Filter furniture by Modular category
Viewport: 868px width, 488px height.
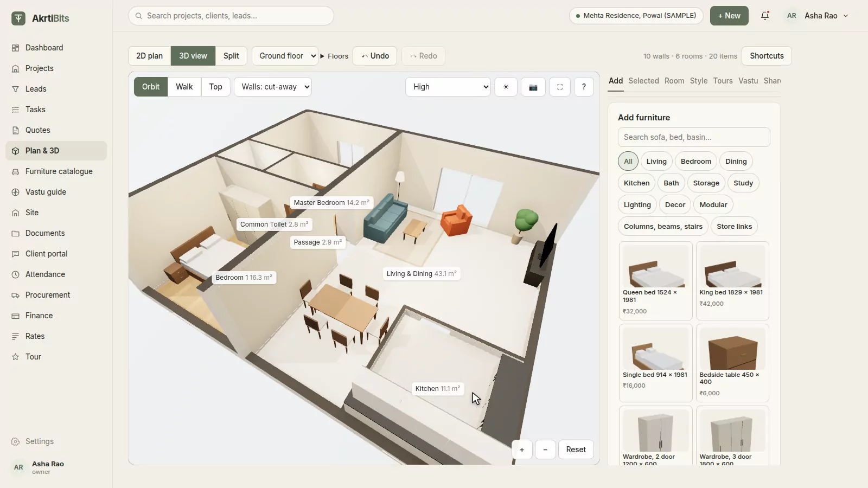[713, 205]
